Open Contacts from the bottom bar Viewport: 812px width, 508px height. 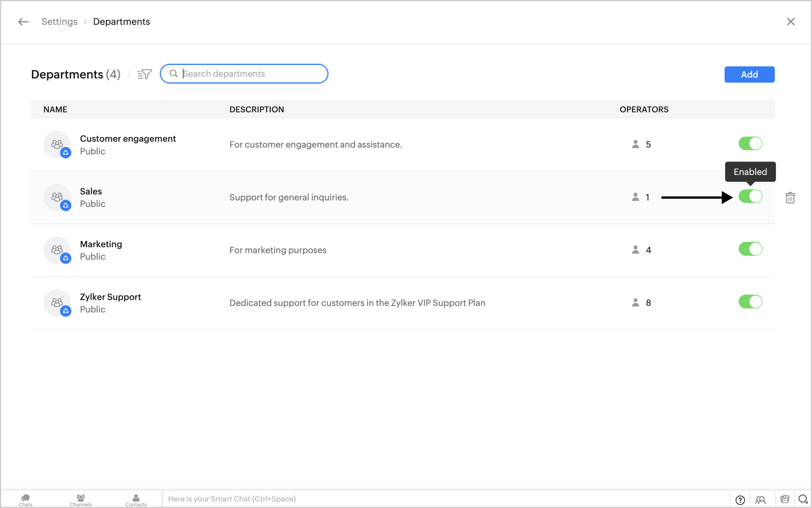(136, 500)
